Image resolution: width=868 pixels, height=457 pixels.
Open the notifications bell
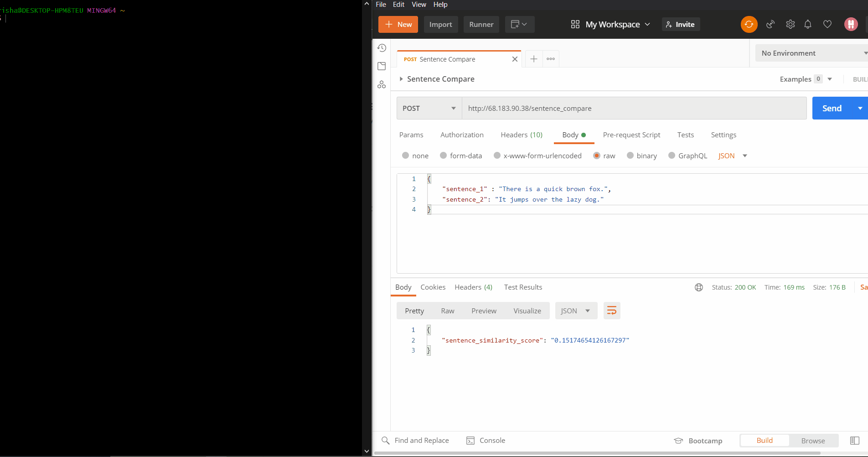pos(807,24)
